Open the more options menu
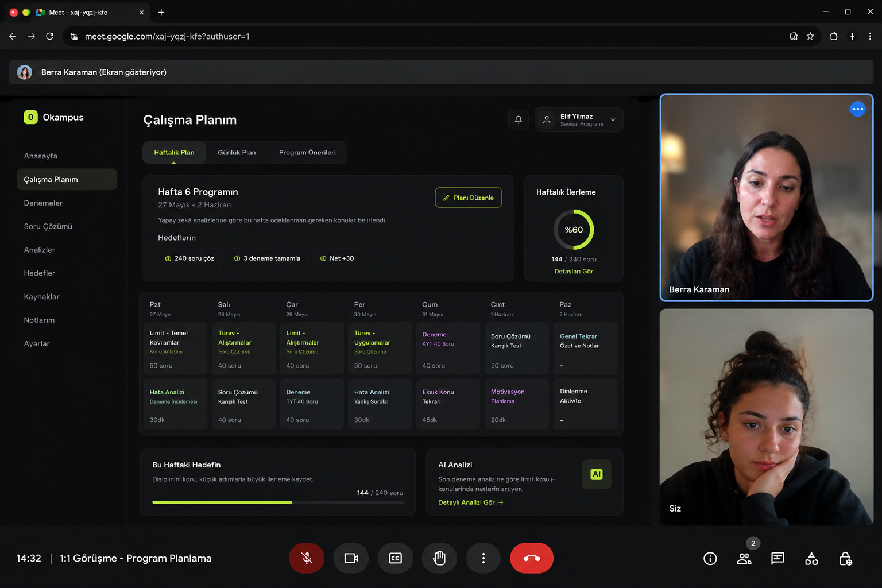 point(483,558)
